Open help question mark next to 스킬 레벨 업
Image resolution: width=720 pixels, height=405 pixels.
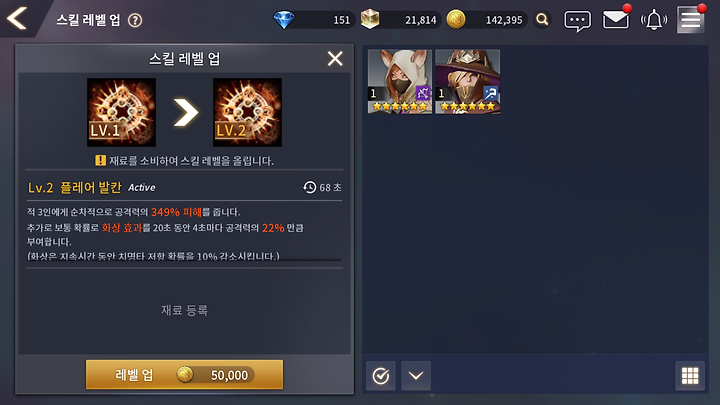(135, 20)
